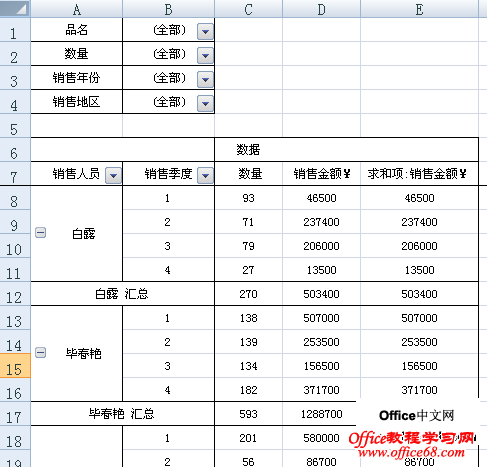This screenshot has height=467, width=487.
Task: Click 503400 in column E
Action: [x=420, y=294]
